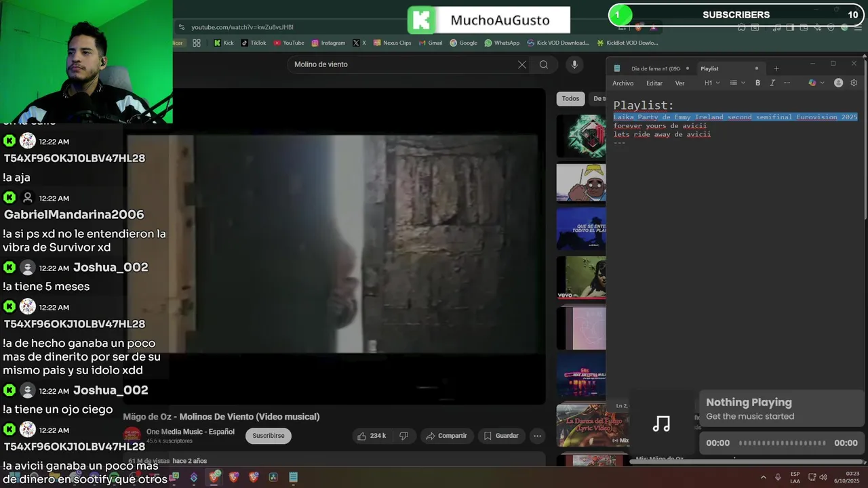
Task: Submit YouTube search with magnifier icon
Action: (544, 64)
